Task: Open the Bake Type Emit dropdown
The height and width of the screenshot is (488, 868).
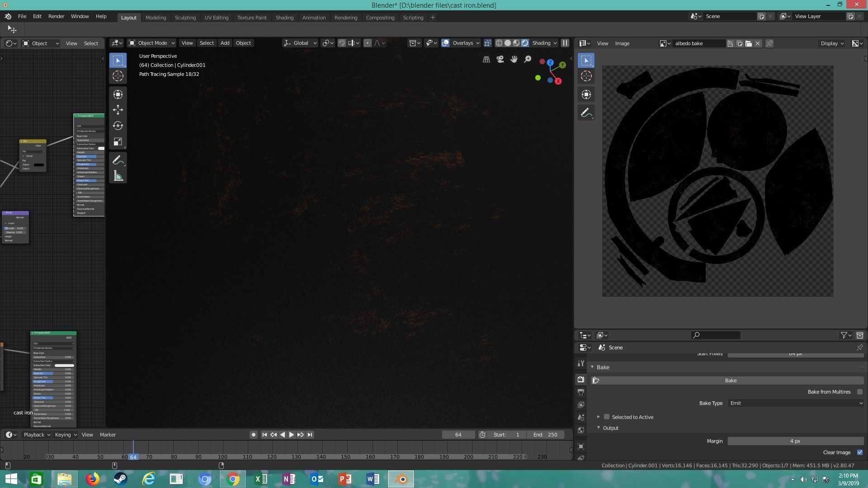Action: click(x=796, y=403)
